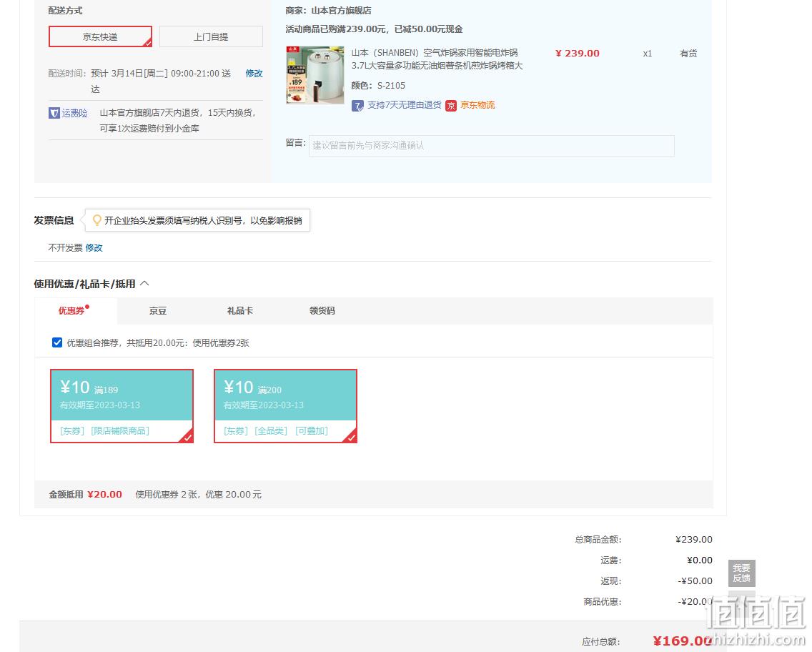The image size is (812, 652).
Task: Uncheck 优惠组合推荐 checkbox
Action: click(57, 342)
